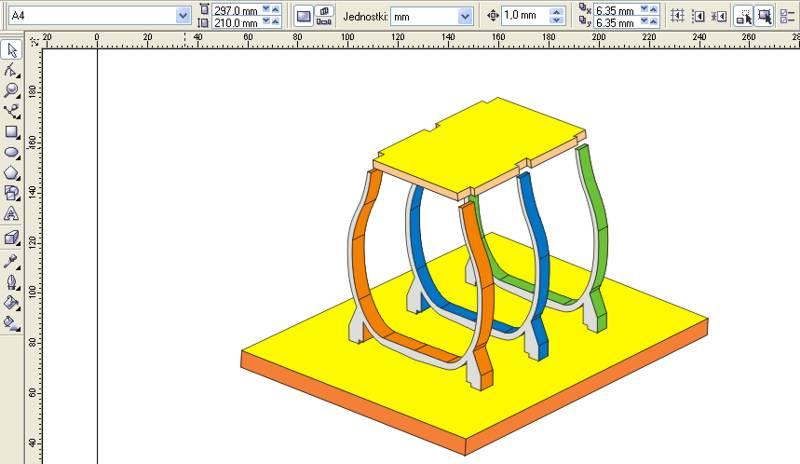Open the Outline pen tool
Screen dimensions: 800x464
[12, 282]
